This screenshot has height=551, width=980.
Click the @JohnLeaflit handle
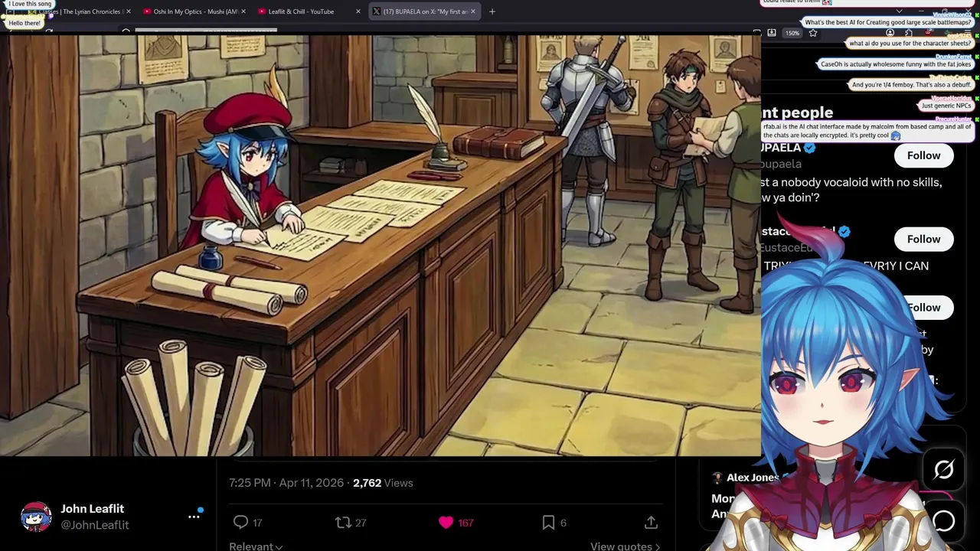tap(95, 525)
